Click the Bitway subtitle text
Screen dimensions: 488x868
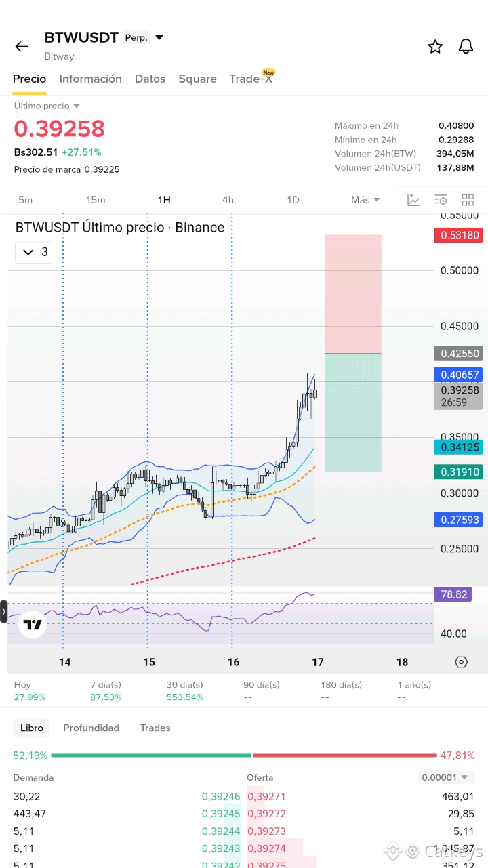pyautogui.click(x=60, y=56)
